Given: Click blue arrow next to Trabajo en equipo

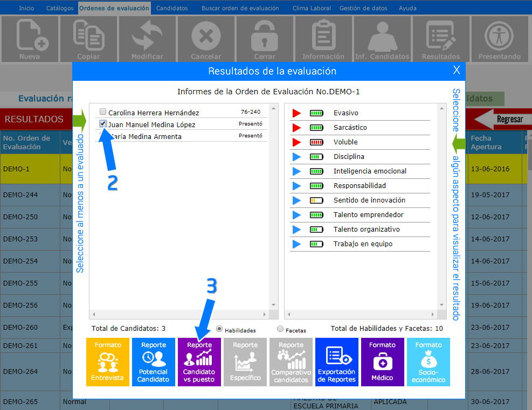Looking at the screenshot, I should 296,244.
